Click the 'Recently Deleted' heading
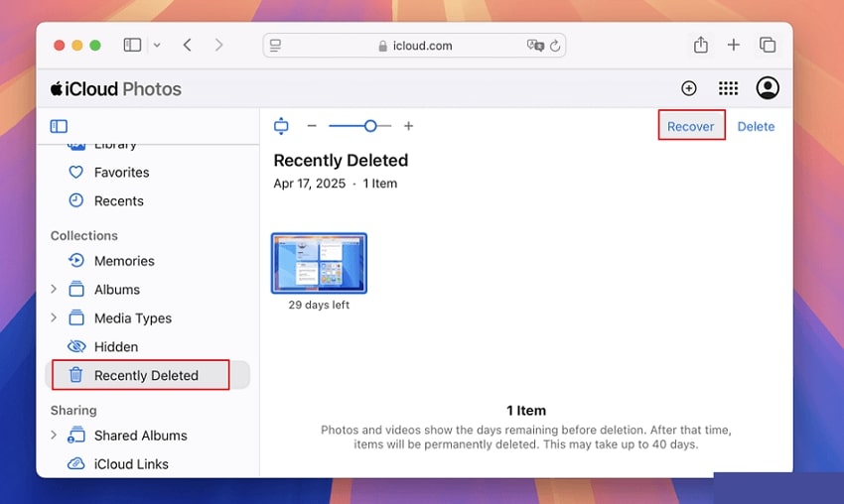 coord(341,161)
